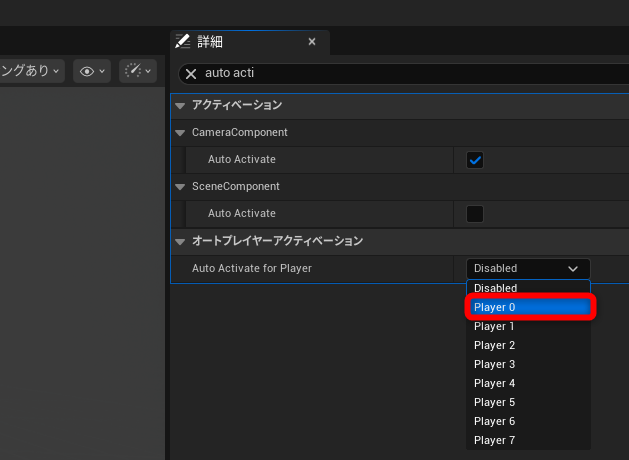Click the pencil icon on the 詳細 tab
Viewport: 629px width, 460px height.
pyautogui.click(x=182, y=42)
